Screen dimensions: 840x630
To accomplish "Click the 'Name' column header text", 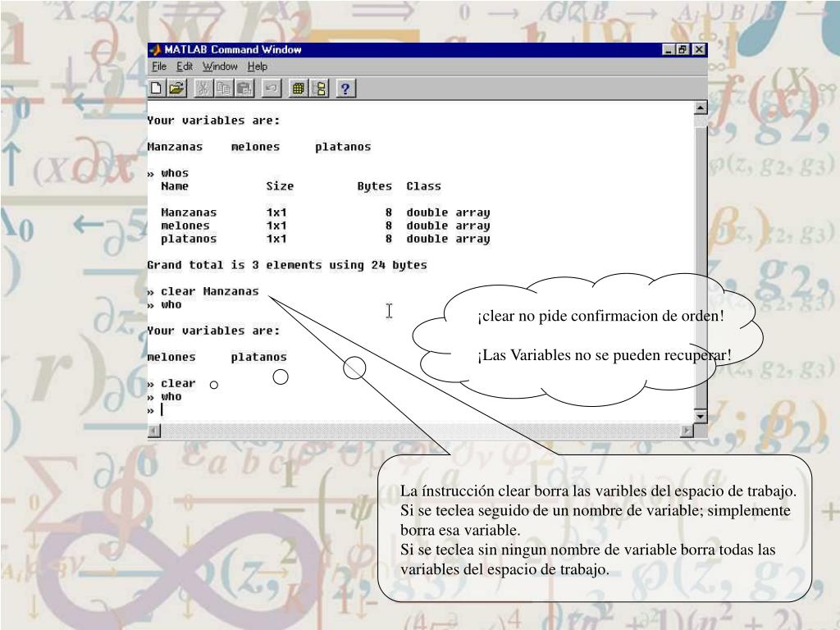I will 175,186.
